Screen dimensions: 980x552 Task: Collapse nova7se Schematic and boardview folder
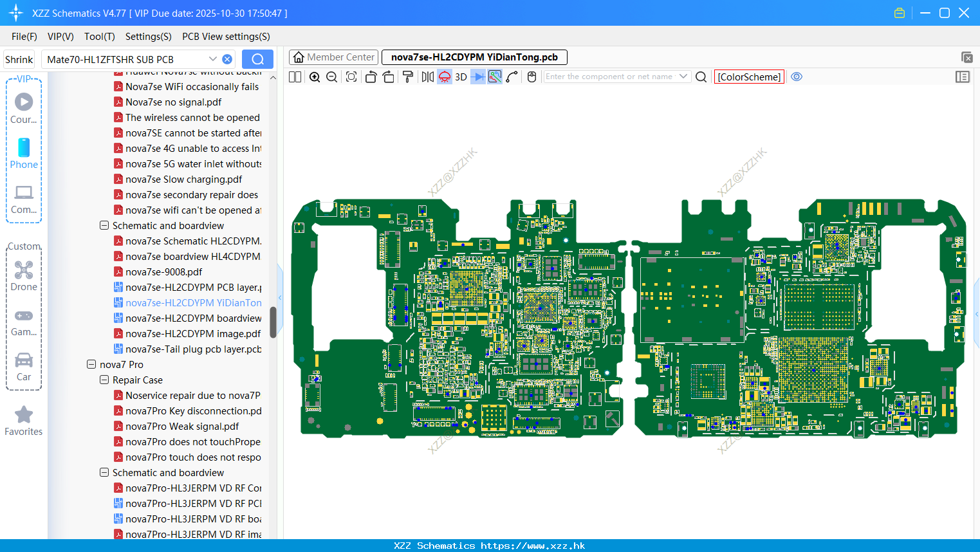pyautogui.click(x=104, y=226)
